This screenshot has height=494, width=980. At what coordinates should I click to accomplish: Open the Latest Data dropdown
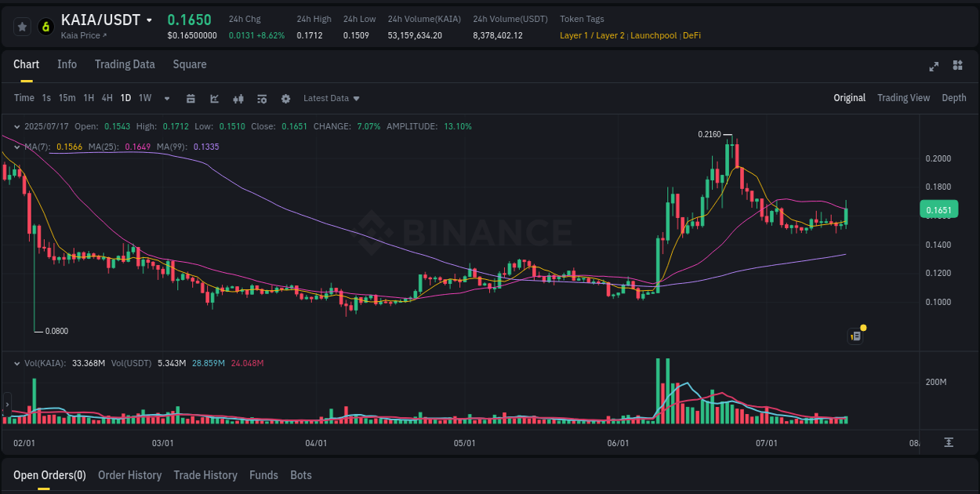click(331, 98)
